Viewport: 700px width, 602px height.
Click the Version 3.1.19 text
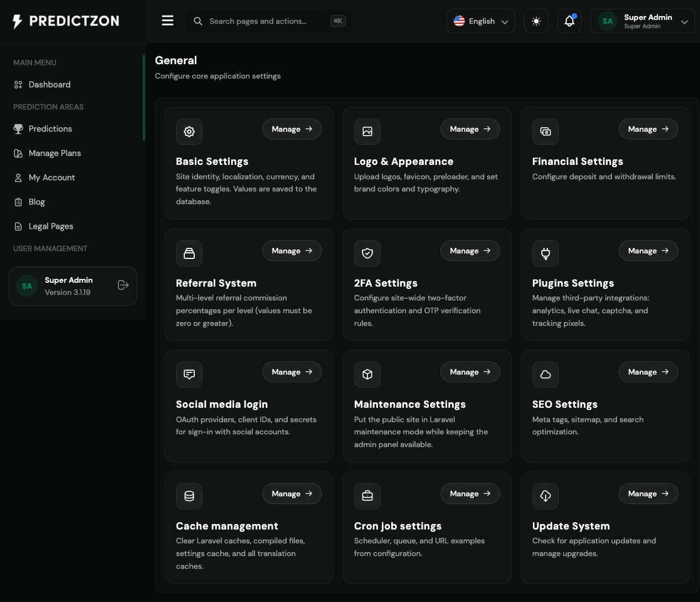pyautogui.click(x=68, y=292)
